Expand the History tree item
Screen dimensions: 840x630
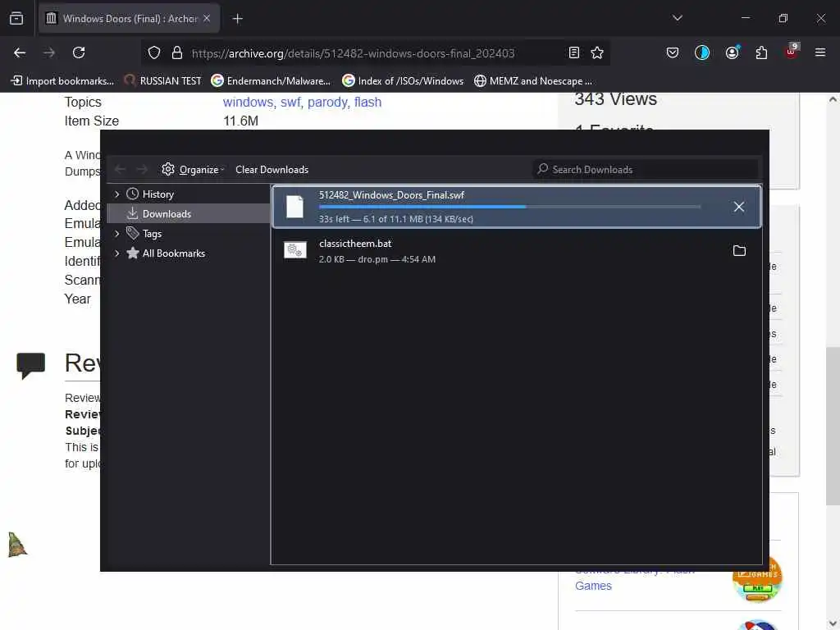(x=116, y=194)
